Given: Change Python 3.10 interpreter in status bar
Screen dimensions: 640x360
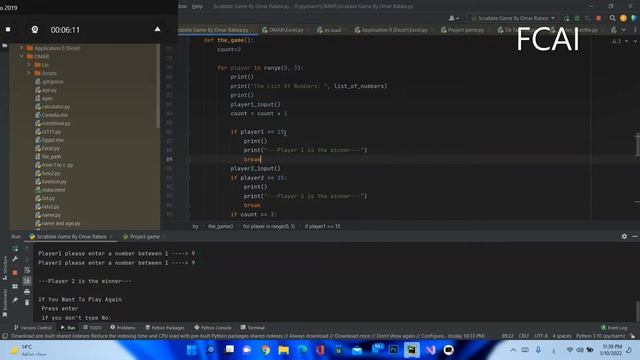Looking at the screenshot, I should [x=600, y=336].
